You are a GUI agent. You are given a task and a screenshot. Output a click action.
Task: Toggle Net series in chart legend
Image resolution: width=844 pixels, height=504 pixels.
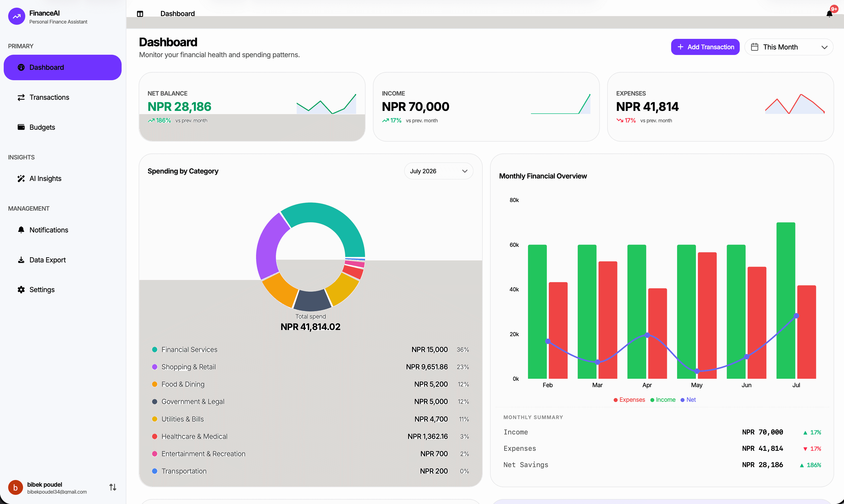tap(688, 400)
